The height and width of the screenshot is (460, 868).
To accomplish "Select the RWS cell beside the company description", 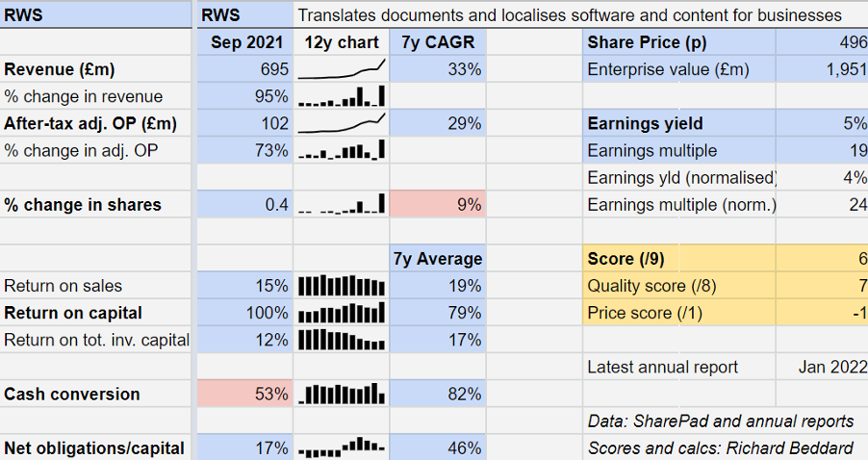I will 245,15.
